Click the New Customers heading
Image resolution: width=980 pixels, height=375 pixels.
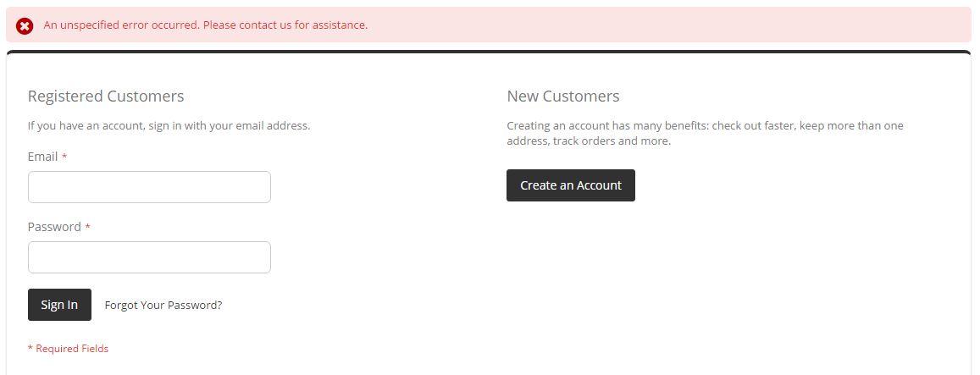coord(563,97)
